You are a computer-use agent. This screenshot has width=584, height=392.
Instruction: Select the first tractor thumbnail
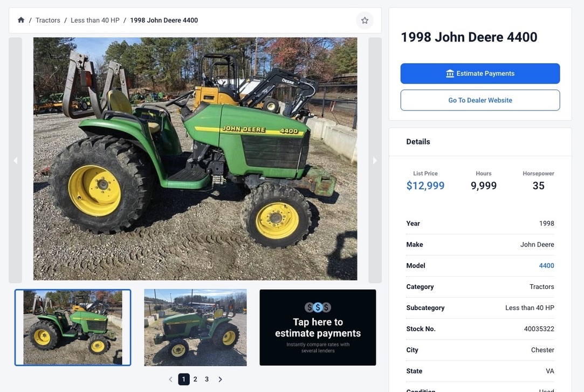(73, 328)
